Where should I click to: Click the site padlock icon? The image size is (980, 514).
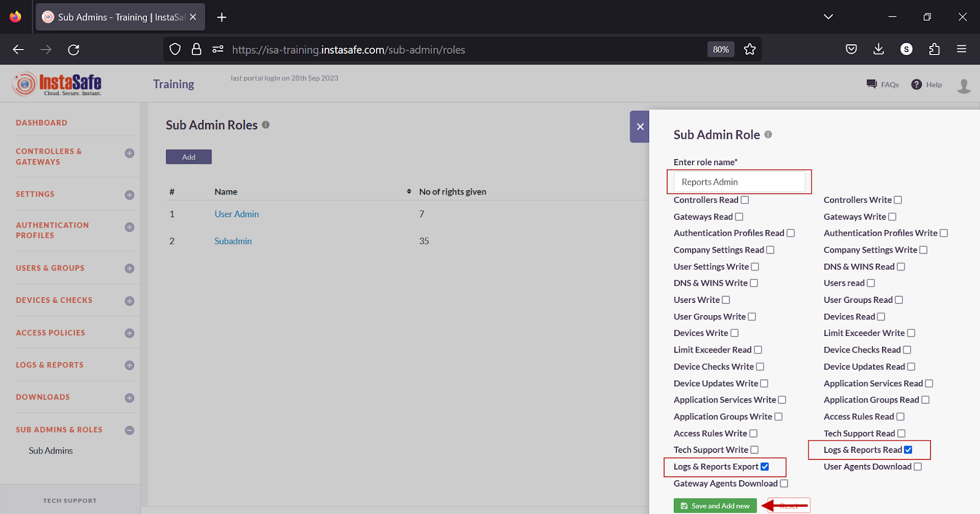pos(197,50)
